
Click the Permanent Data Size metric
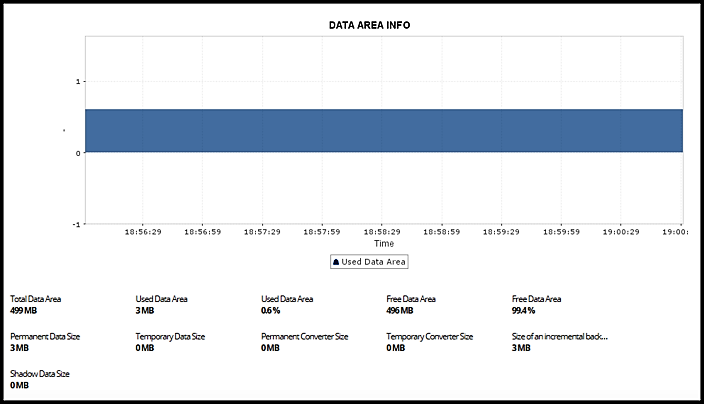tap(45, 342)
